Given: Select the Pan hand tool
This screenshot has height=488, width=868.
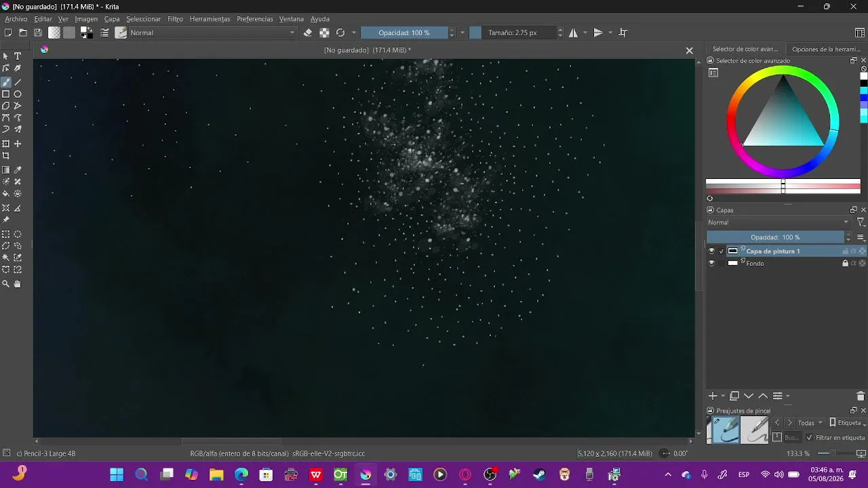Looking at the screenshot, I should [x=18, y=284].
